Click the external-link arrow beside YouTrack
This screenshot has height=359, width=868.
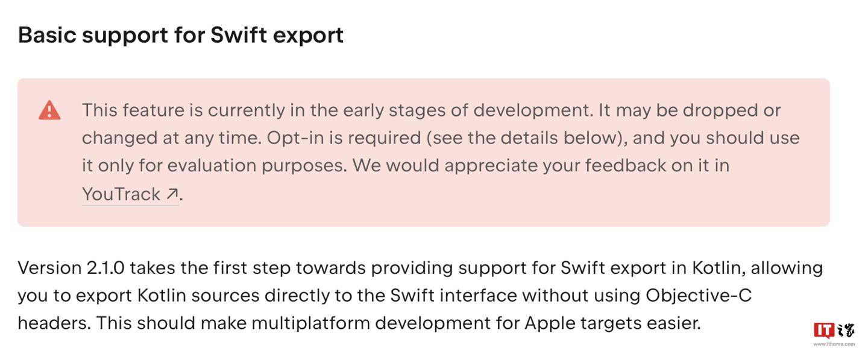coord(172,194)
